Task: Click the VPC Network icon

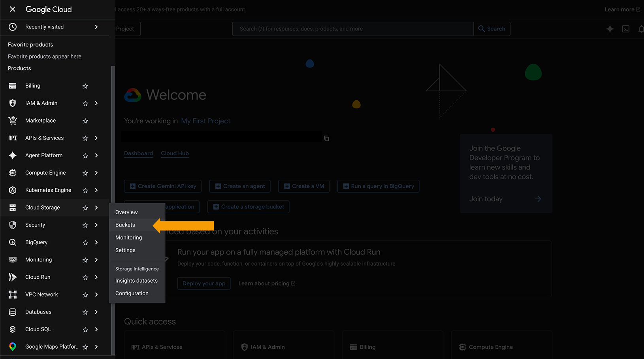Action: [13, 295]
